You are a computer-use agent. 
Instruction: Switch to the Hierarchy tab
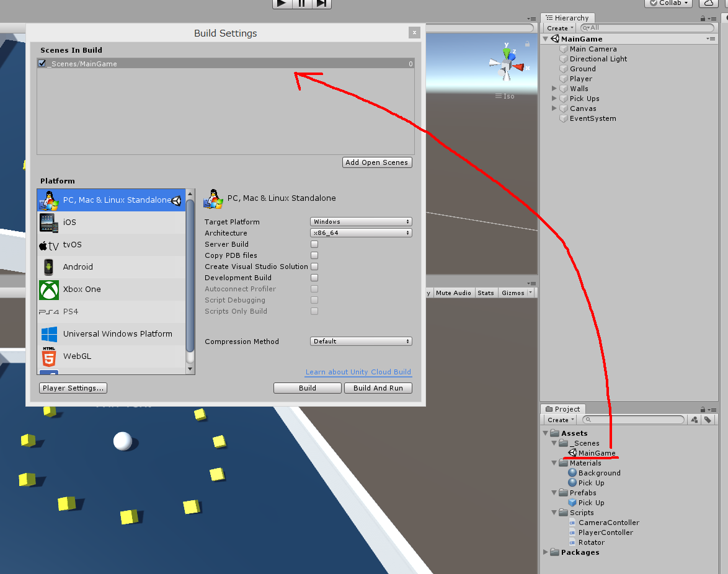coord(568,17)
